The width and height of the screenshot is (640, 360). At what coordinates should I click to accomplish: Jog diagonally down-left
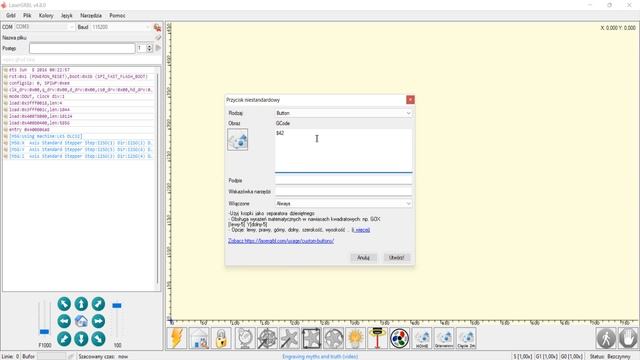click(x=64, y=339)
